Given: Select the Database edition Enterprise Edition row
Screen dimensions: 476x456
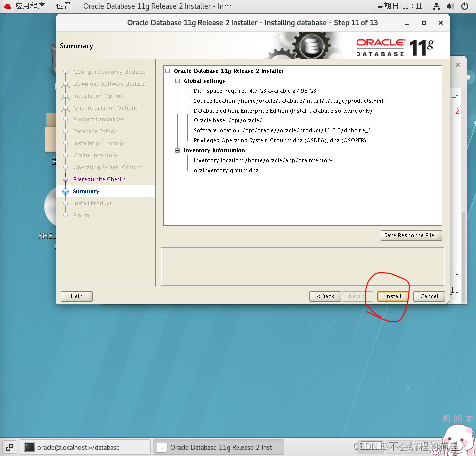Looking at the screenshot, I should coord(283,111).
